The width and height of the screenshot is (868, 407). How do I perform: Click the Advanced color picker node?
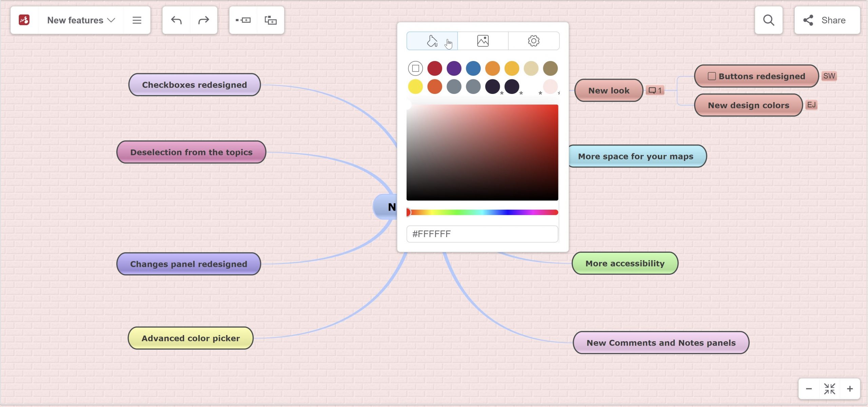pyautogui.click(x=190, y=338)
